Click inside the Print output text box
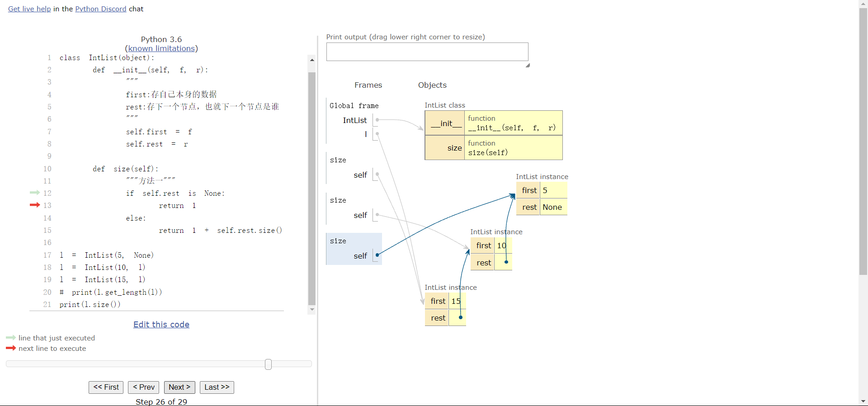Image resolution: width=868 pixels, height=406 pixels. (427, 52)
